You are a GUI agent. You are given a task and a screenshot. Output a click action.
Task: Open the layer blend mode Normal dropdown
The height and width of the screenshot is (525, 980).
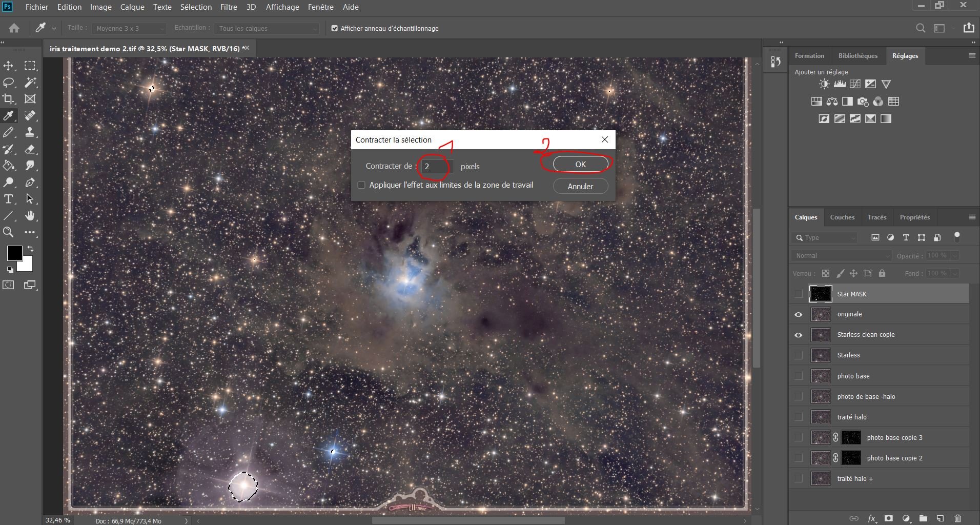842,255
